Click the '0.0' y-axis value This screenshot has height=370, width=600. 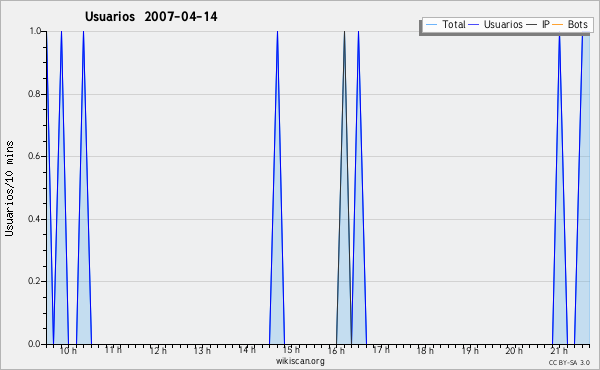(35, 344)
